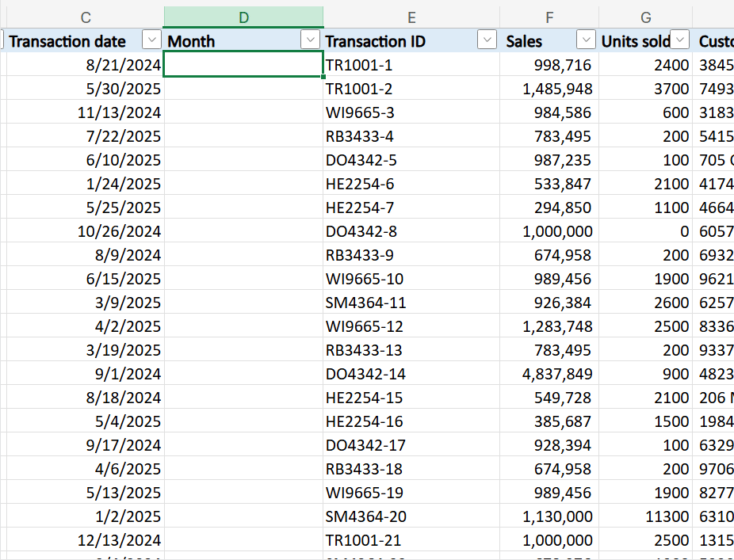Image resolution: width=734 pixels, height=560 pixels.
Task: Select column G header
Action: 645,17
